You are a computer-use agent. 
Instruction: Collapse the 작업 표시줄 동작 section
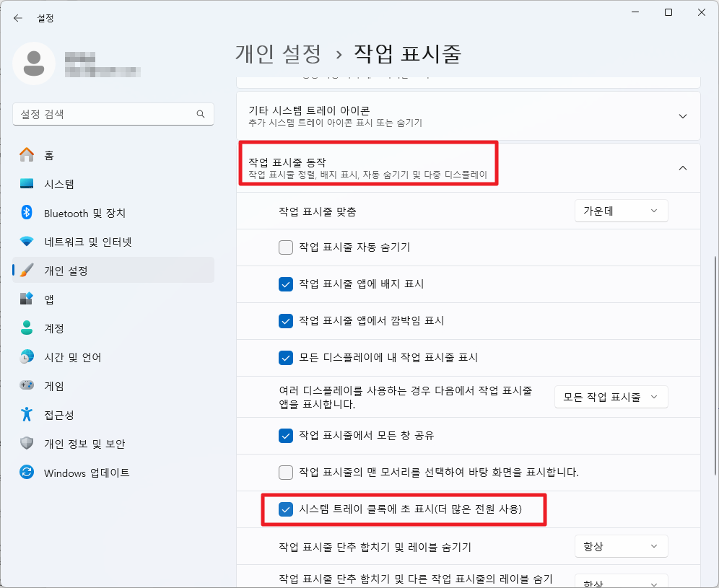coord(682,167)
